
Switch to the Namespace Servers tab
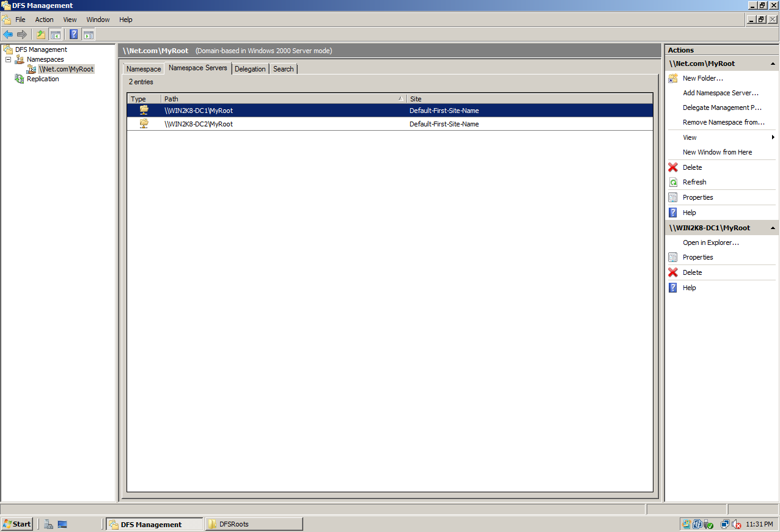click(x=197, y=68)
